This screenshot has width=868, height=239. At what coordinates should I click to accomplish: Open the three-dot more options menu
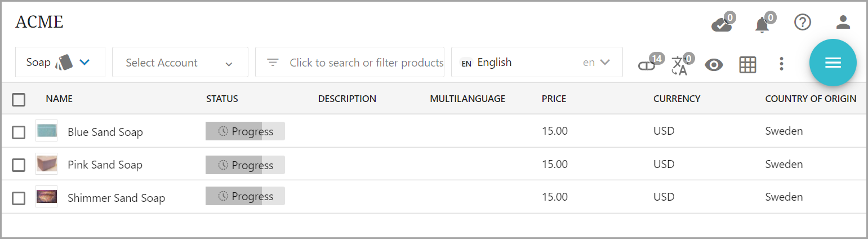click(x=781, y=64)
